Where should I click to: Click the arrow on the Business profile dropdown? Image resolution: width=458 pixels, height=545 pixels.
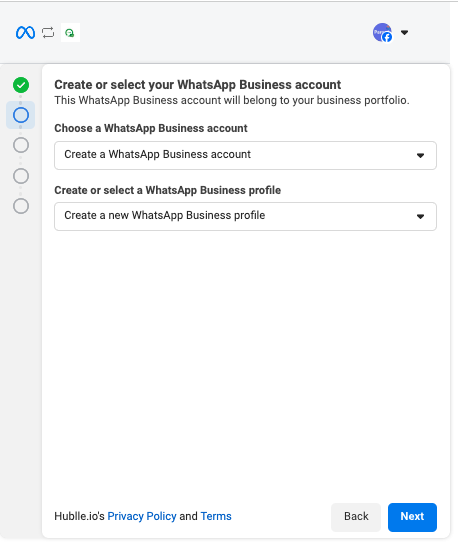pyautogui.click(x=420, y=217)
